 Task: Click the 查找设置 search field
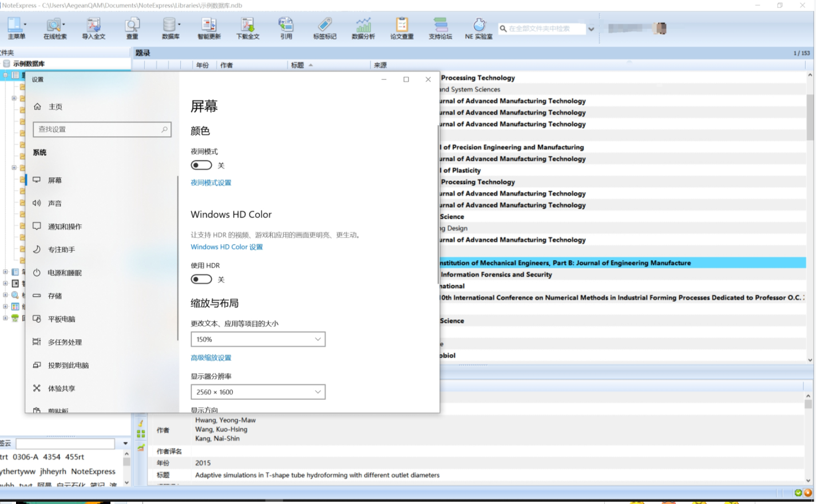[x=102, y=129]
